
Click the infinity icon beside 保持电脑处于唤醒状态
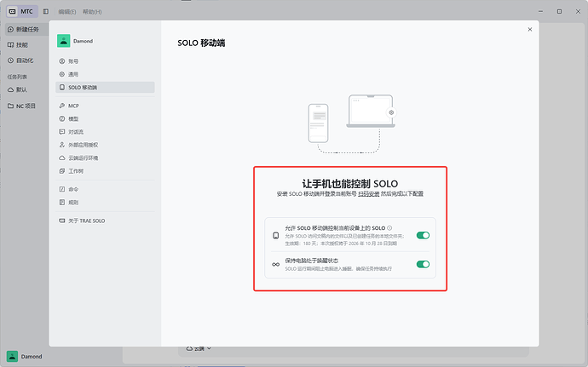(275, 264)
